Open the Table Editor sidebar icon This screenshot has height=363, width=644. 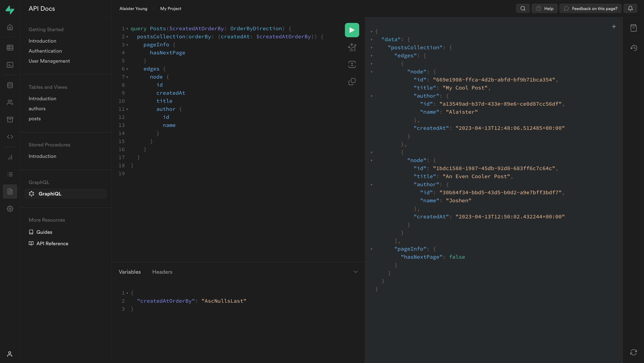click(10, 48)
